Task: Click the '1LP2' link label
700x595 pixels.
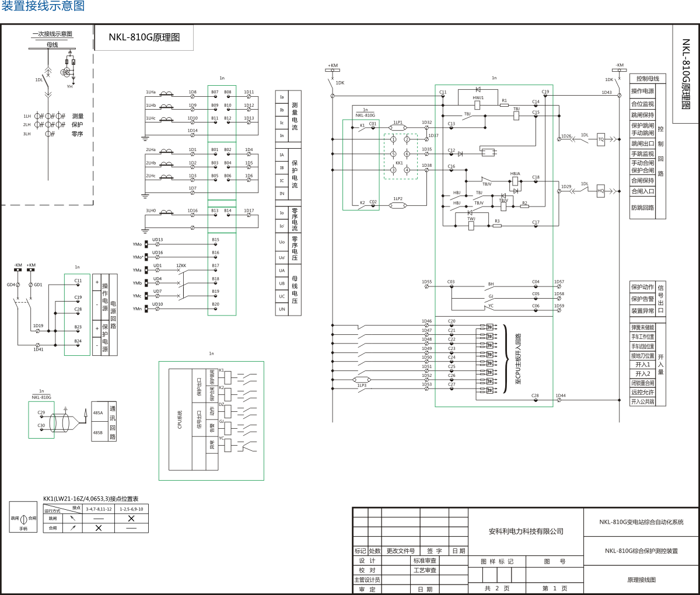Action: (x=398, y=199)
